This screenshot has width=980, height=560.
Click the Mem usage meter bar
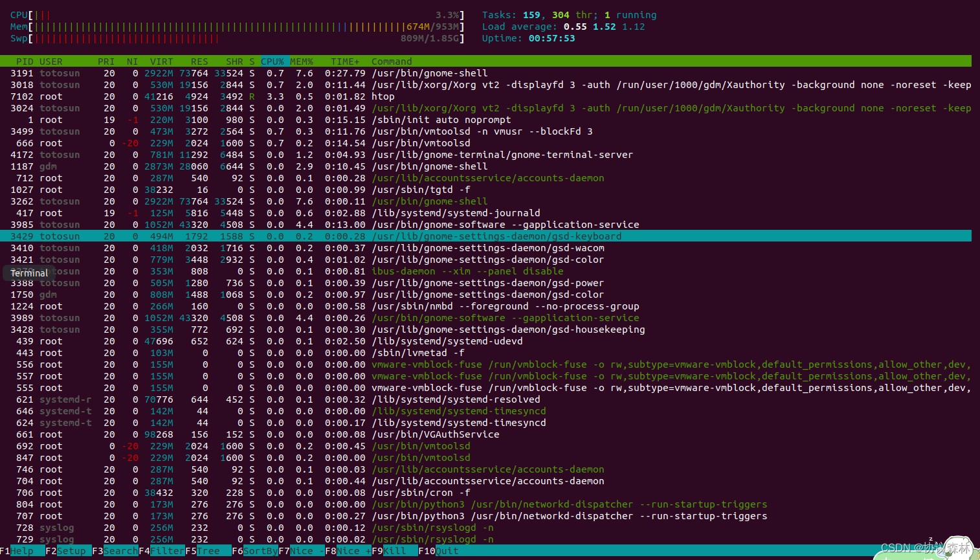click(x=238, y=27)
